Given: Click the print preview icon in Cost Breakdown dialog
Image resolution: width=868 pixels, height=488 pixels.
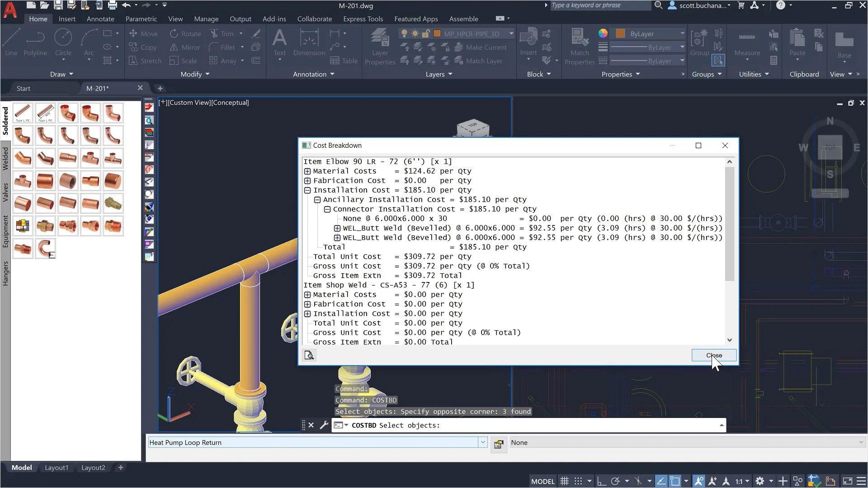Looking at the screenshot, I should point(309,355).
